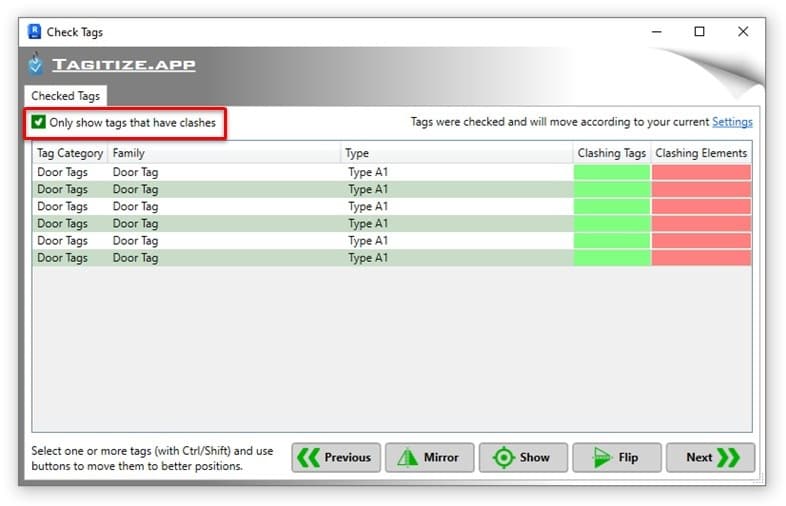Screen dimensions: 786x506
Task: Click the Type A1 cell in the fifth row
Action: pyautogui.click(x=456, y=240)
